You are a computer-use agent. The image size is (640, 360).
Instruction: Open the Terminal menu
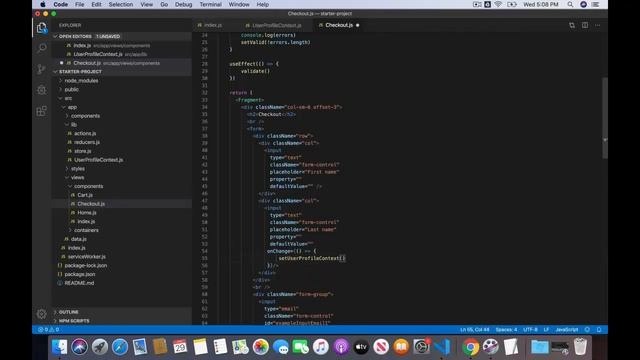[x=211, y=4]
